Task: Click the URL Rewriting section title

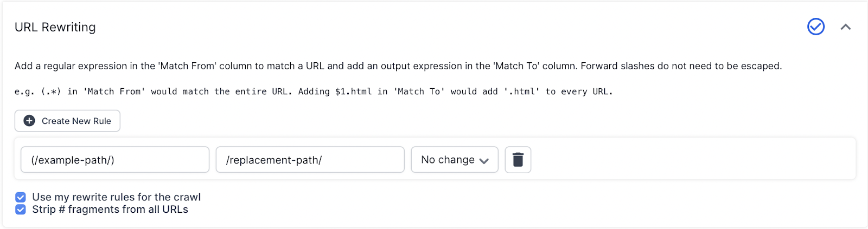Action: coord(55,27)
